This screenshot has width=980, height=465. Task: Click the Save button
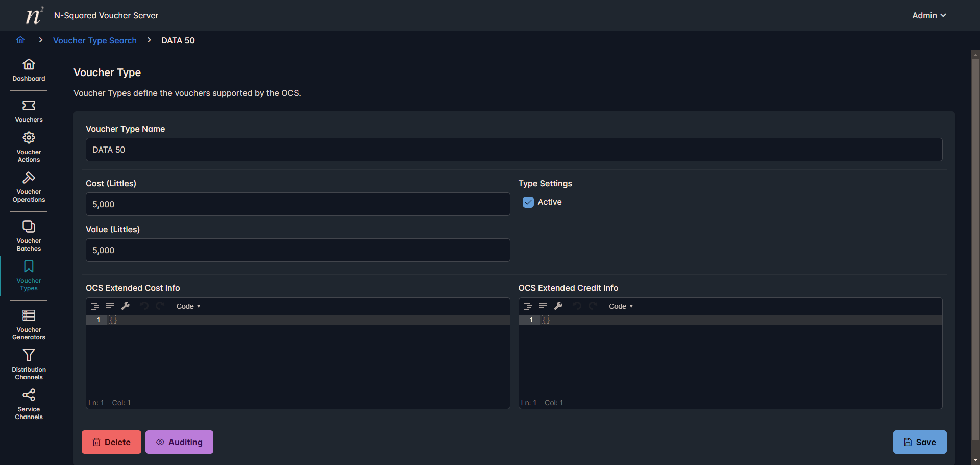click(919, 442)
